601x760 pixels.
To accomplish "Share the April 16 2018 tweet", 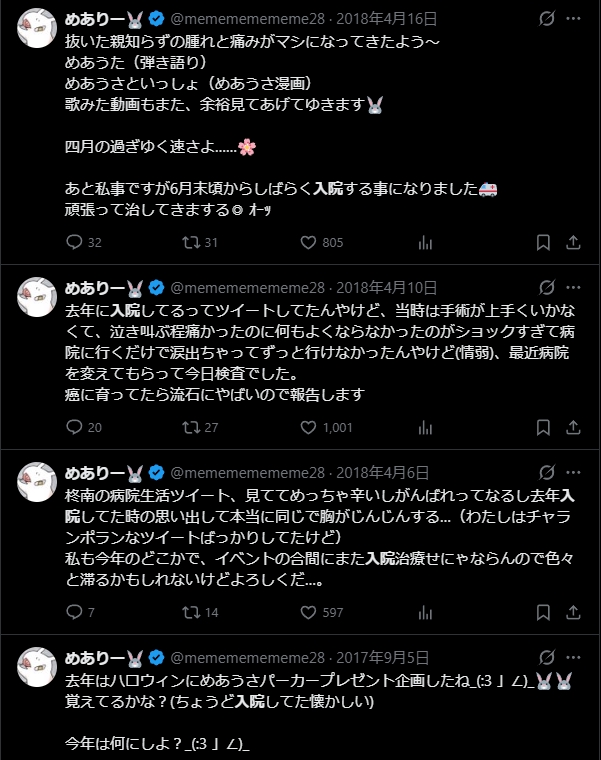I will 573,242.
